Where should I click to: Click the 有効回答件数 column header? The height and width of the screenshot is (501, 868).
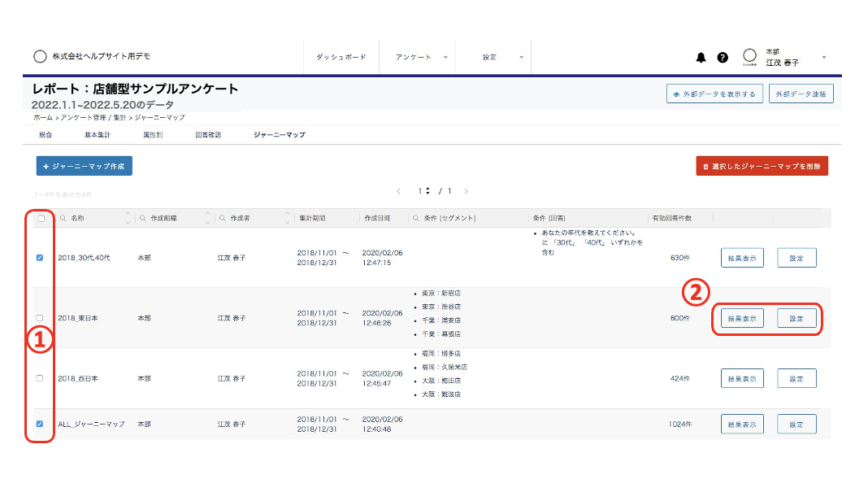pos(672,218)
